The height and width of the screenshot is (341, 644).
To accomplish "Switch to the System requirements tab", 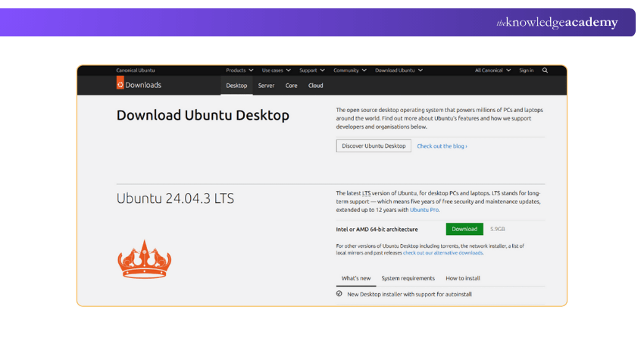I will [408, 278].
